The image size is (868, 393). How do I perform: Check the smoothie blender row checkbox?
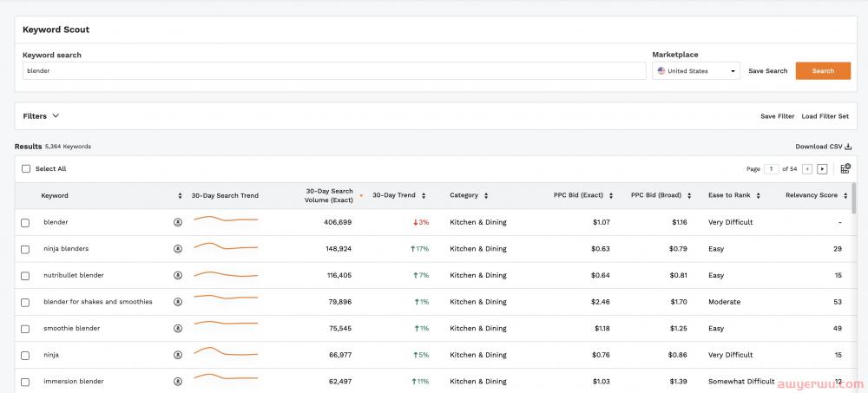click(x=25, y=329)
